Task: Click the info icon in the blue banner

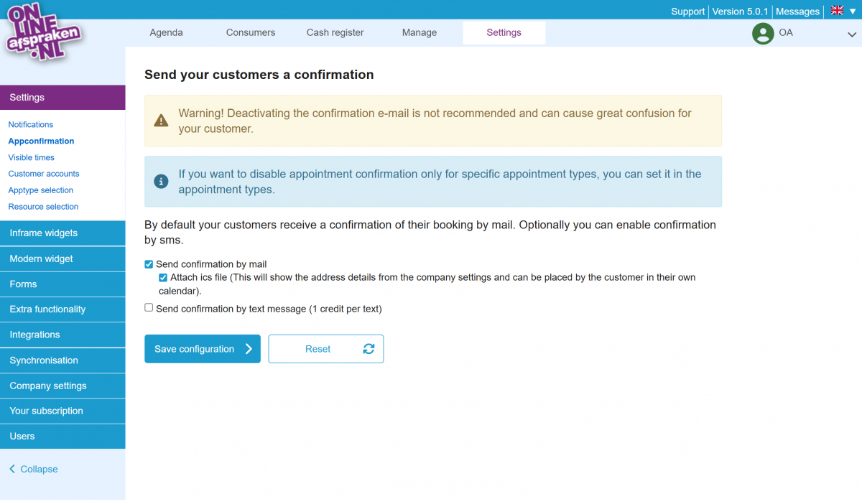Action: click(161, 181)
